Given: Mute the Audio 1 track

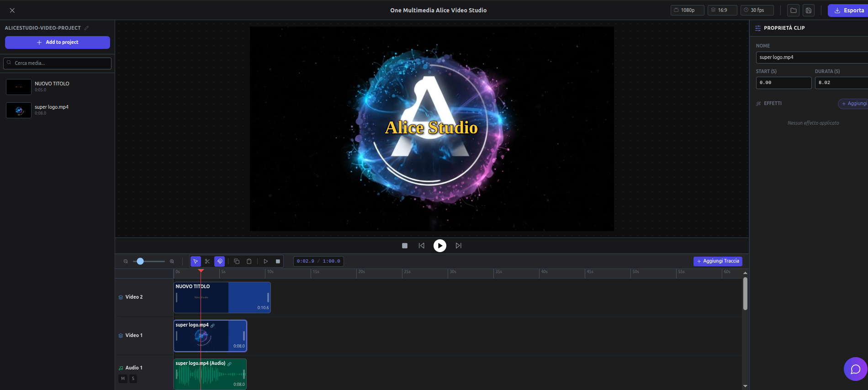Looking at the screenshot, I should (123, 379).
